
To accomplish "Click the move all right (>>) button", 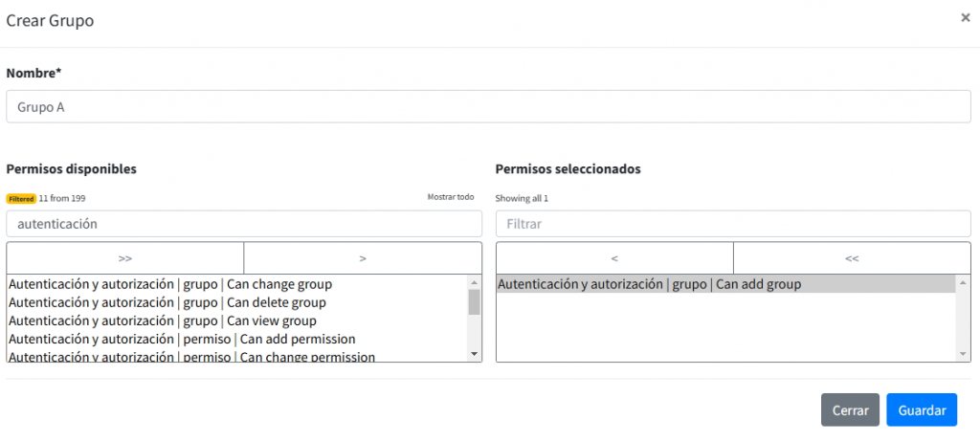I will pos(125,258).
